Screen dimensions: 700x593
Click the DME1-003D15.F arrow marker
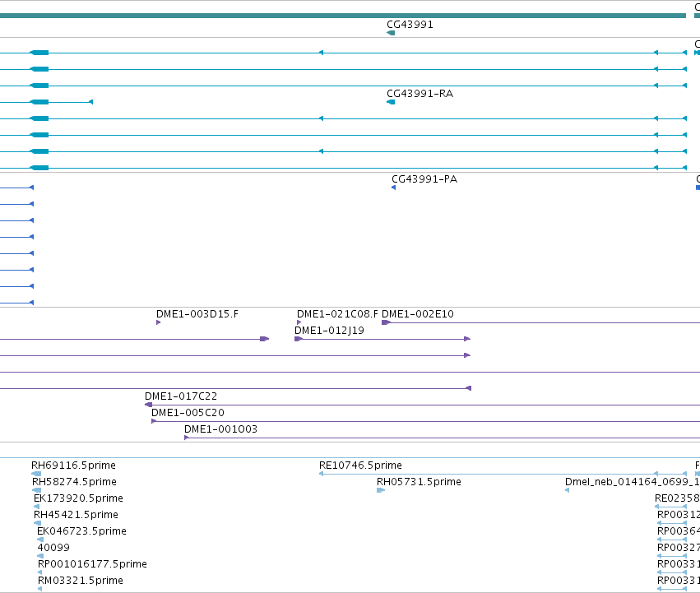click(x=159, y=322)
